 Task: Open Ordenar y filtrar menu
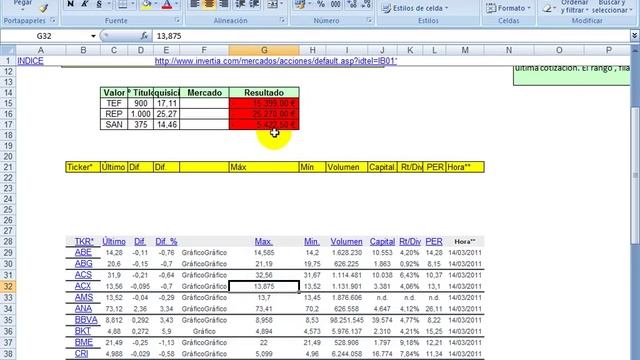click(574, 7)
